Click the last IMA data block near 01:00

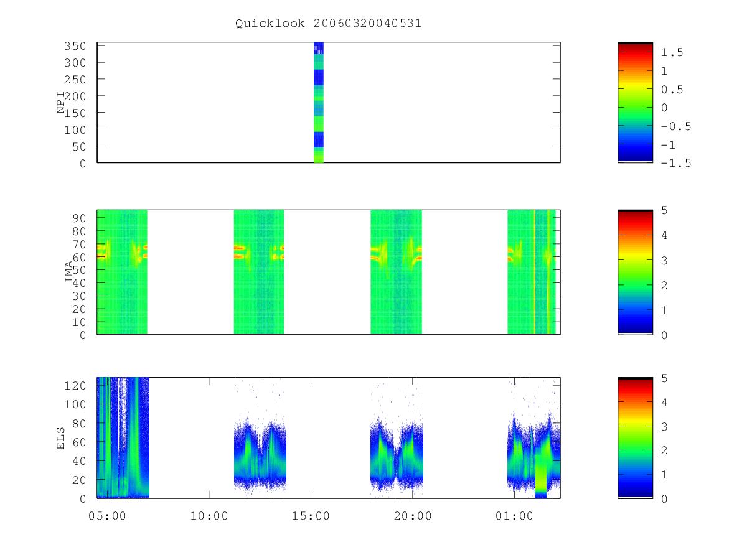pos(532,272)
